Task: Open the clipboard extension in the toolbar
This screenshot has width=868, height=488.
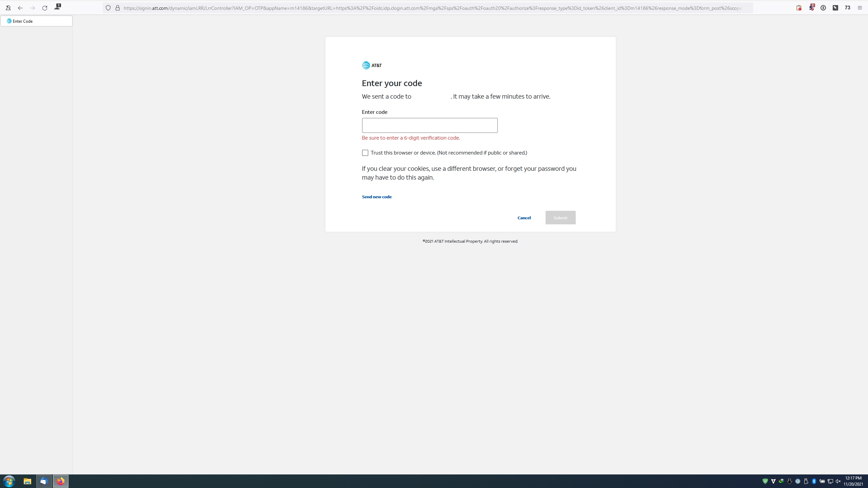Action: click(799, 8)
